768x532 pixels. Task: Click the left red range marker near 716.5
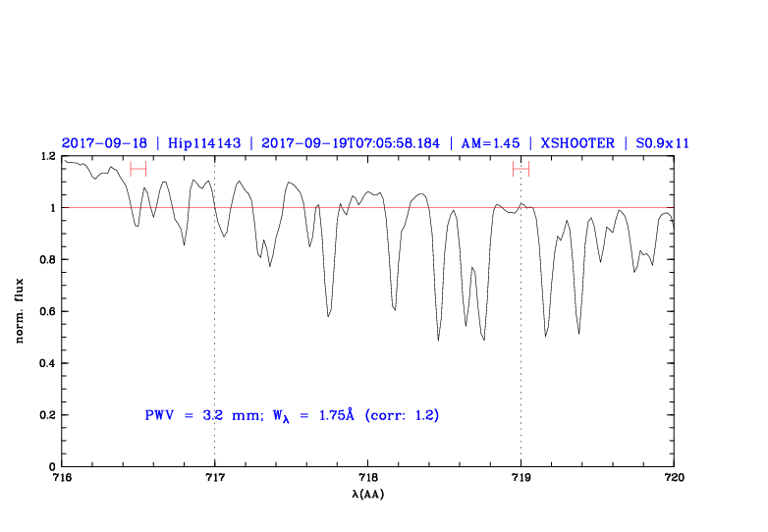[137, 169]
